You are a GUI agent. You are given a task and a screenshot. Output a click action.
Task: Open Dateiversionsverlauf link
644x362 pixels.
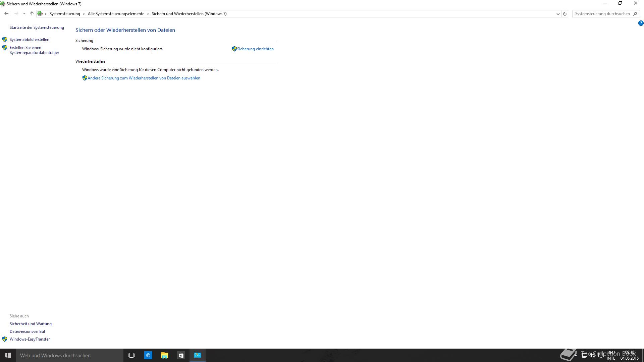(x=28, y=331)
